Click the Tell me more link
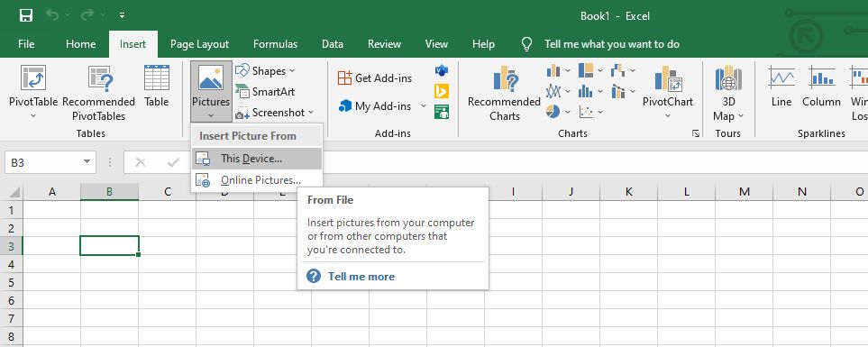 click(361, 276)
